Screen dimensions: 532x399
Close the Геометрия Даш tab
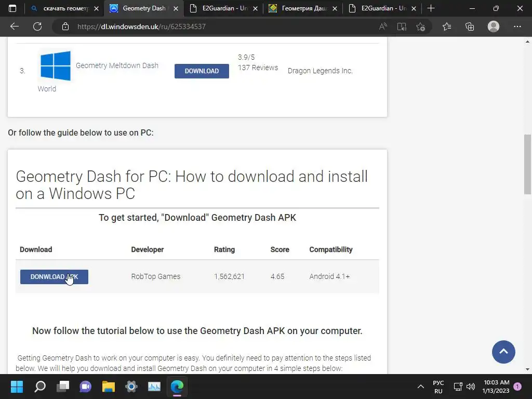pyautogui.click(x=335, y=9)
